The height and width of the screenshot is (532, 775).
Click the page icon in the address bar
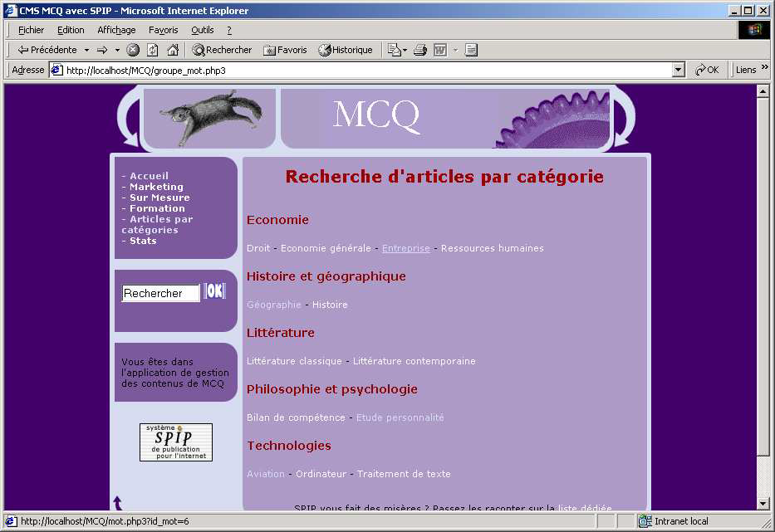pyautogui.click(x=56, y=71)
